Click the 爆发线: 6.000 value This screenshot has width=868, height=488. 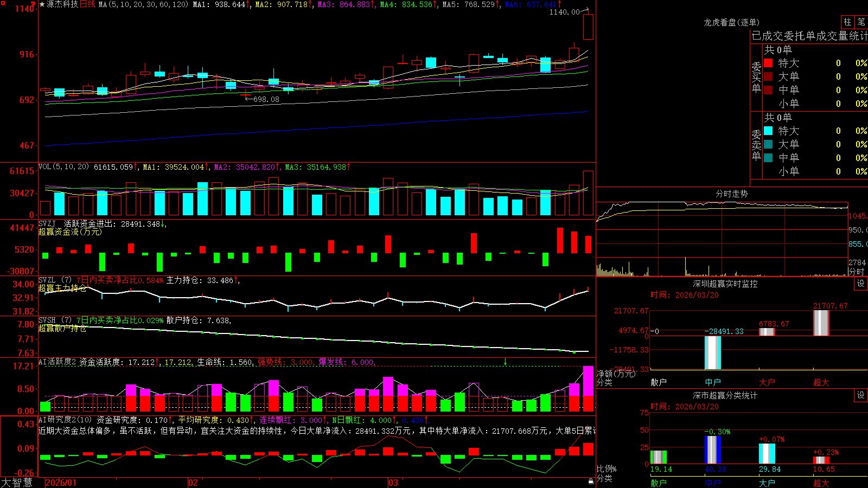coord(346,362)
